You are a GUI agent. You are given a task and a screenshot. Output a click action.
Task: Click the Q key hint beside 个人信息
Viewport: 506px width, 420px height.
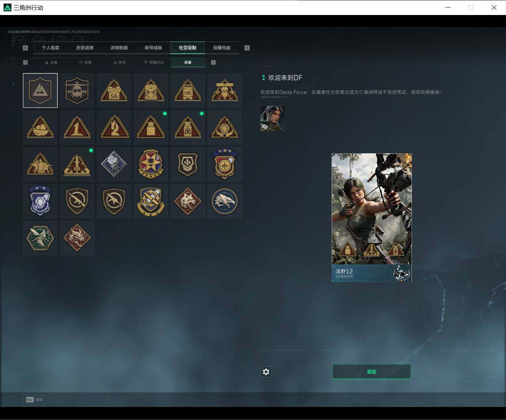[25, 48]
